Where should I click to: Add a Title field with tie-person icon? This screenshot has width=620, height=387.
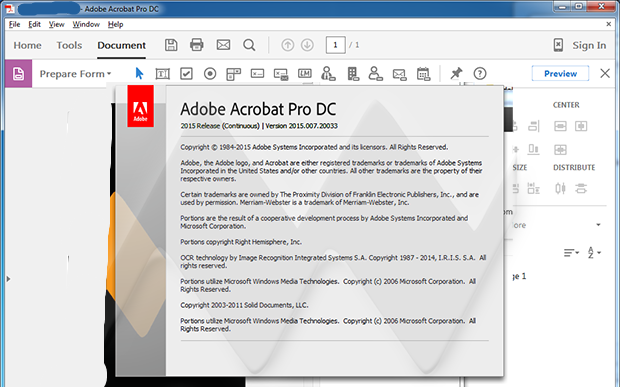328,74
